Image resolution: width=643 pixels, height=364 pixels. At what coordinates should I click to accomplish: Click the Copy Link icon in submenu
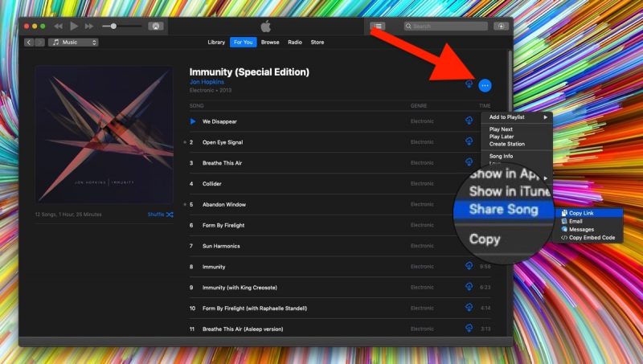(x=565, y=213)
